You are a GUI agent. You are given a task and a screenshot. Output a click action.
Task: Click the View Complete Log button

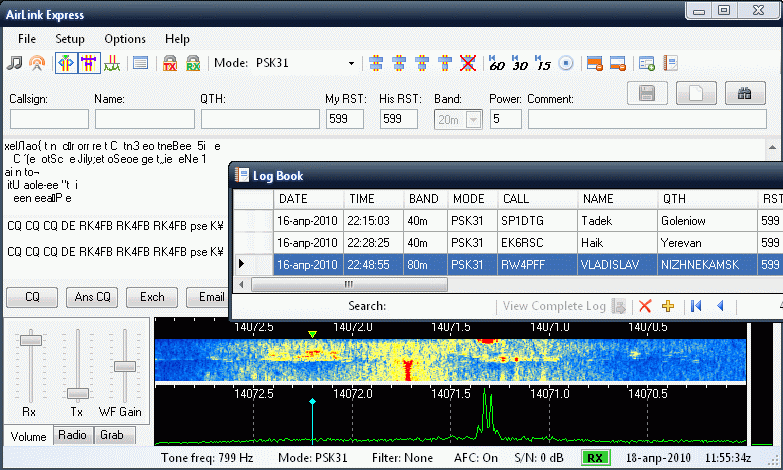click(x=564, y=306)
